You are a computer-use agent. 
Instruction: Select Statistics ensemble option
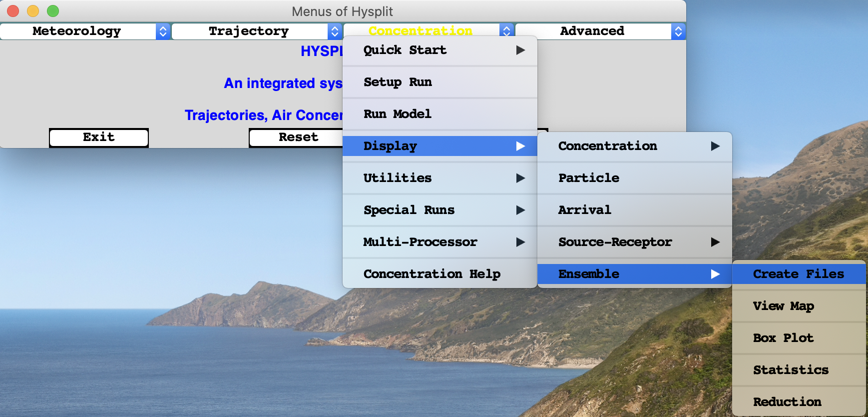pyautogui.click(x=798, y=370)
